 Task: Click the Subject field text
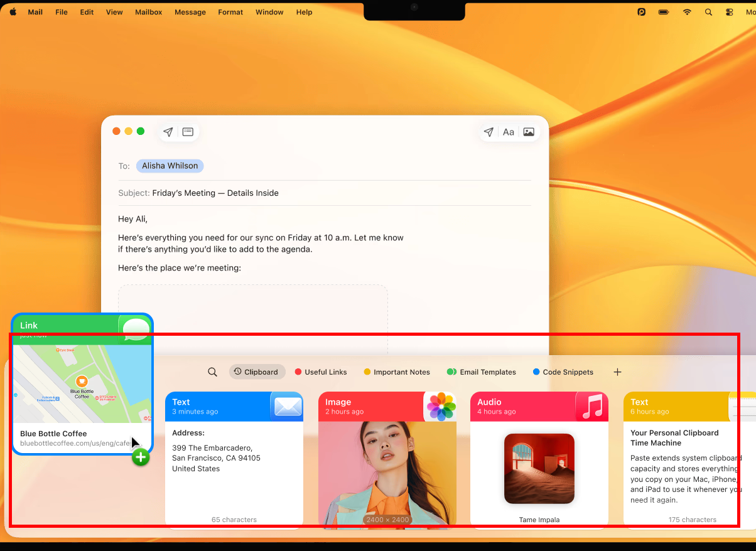[x=215, y=193]
